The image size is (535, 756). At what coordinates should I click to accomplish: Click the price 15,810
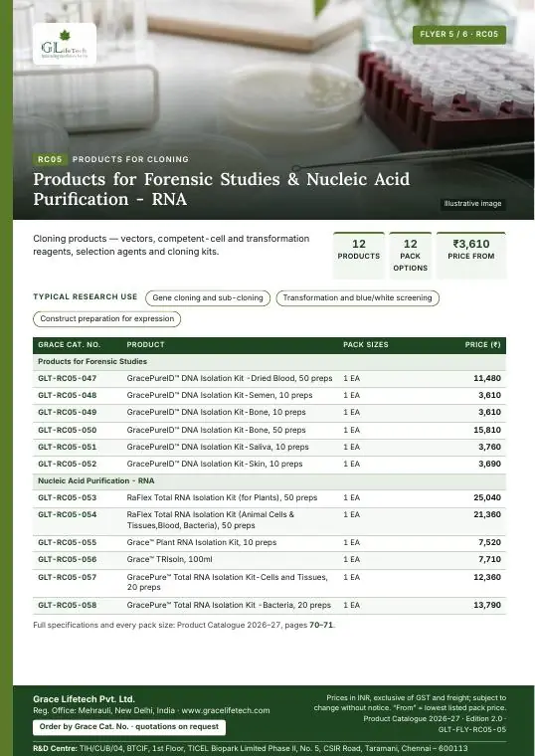[x=487, y=430]
